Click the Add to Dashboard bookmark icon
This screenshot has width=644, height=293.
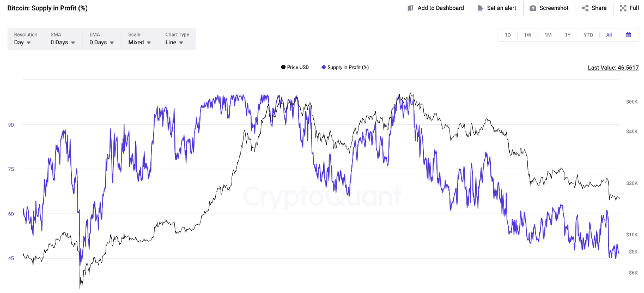tap(410, 8)
